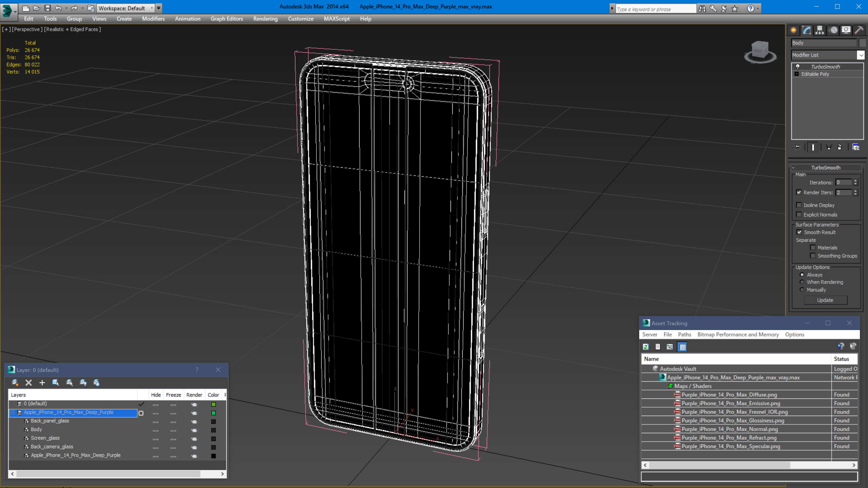This screenshot has height=488, width=868.
Task: Open the Utilities hammer panel tab
Action: 859,30
